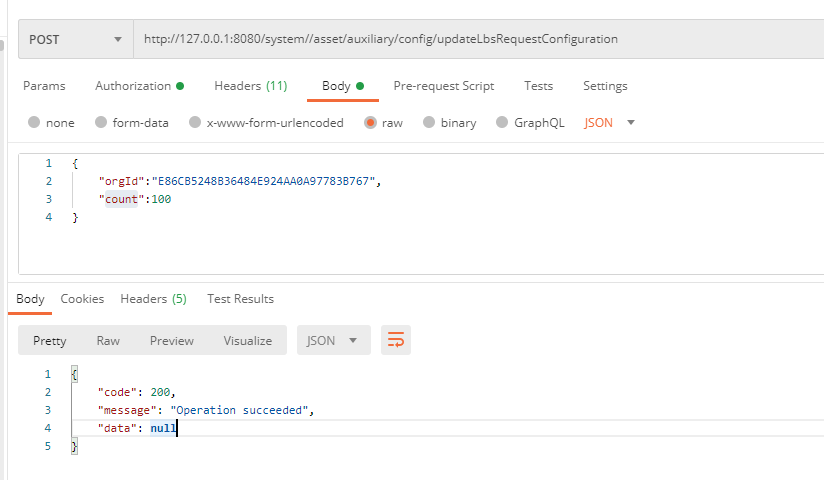824x480 pixels.
Task: Switch to the Params tab
Action: (x=44, y=86)
